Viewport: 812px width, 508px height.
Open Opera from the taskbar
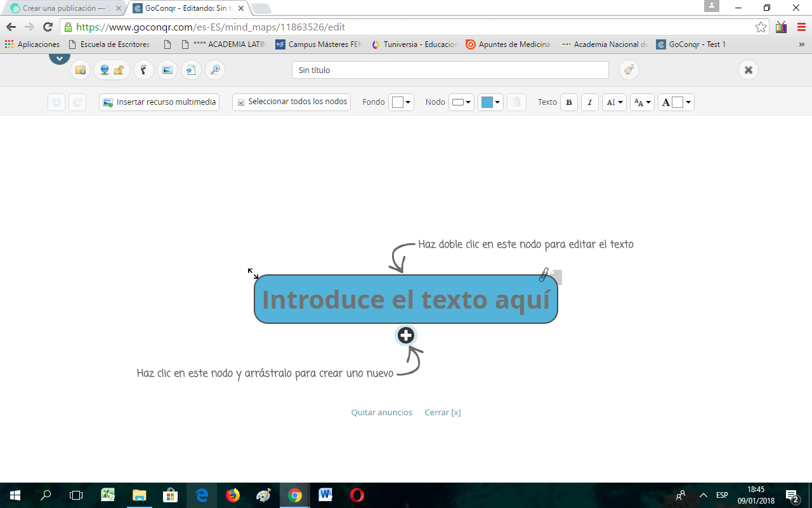(x=357, y=495)
